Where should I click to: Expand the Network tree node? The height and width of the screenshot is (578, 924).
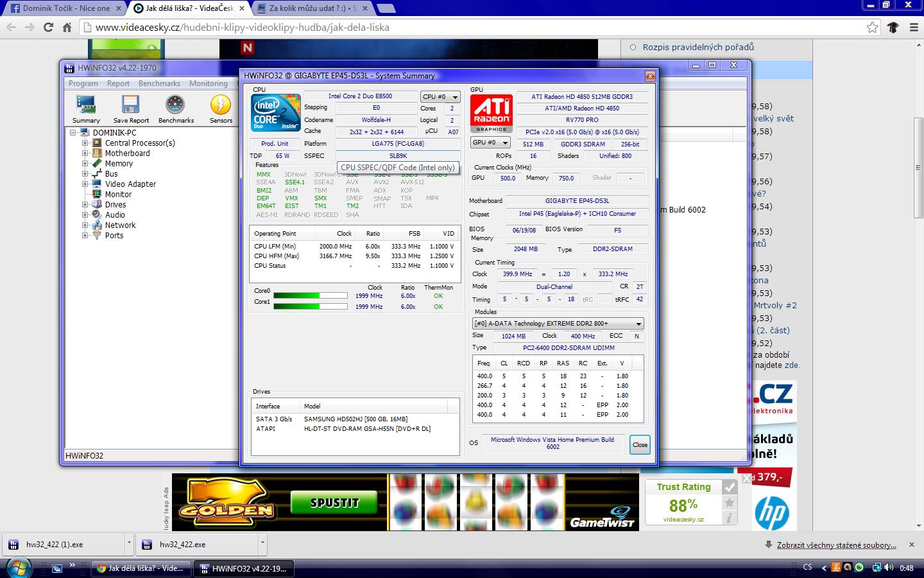pyautogui.click(x=85, y=225)
